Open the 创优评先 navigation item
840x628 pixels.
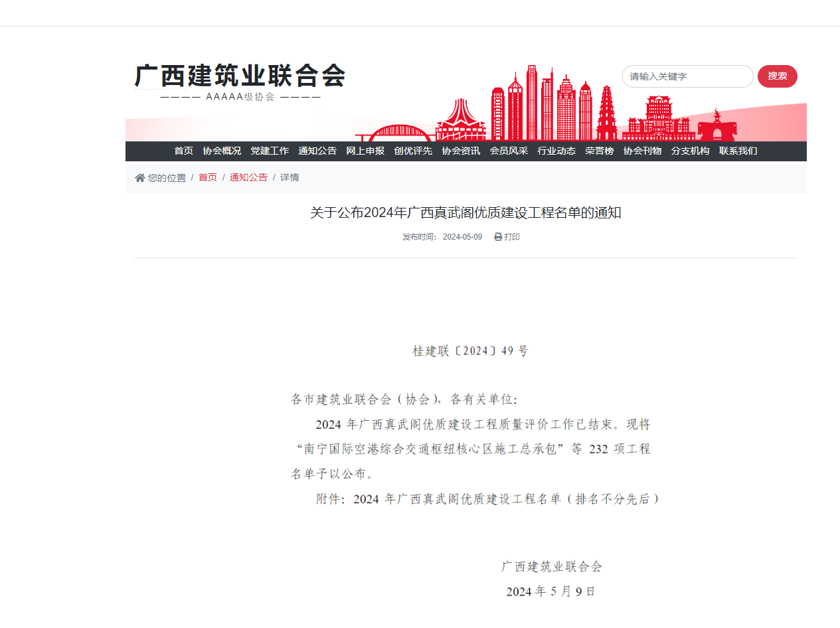coord(413,151)
